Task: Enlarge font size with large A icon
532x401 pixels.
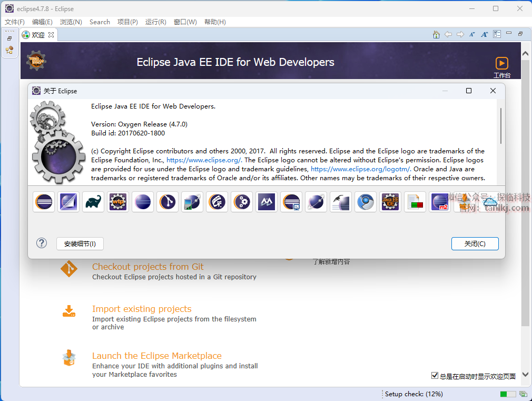Action: pos(484,34)
